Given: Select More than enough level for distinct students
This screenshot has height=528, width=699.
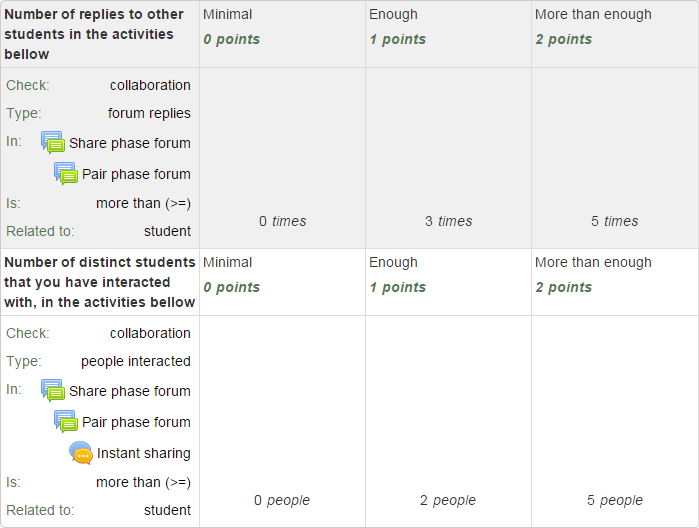Looking at the screenshot, I should pos(615,282).
